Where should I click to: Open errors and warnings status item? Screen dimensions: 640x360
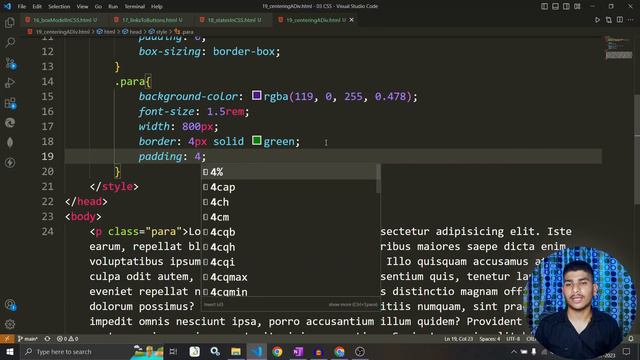[67, 339]
